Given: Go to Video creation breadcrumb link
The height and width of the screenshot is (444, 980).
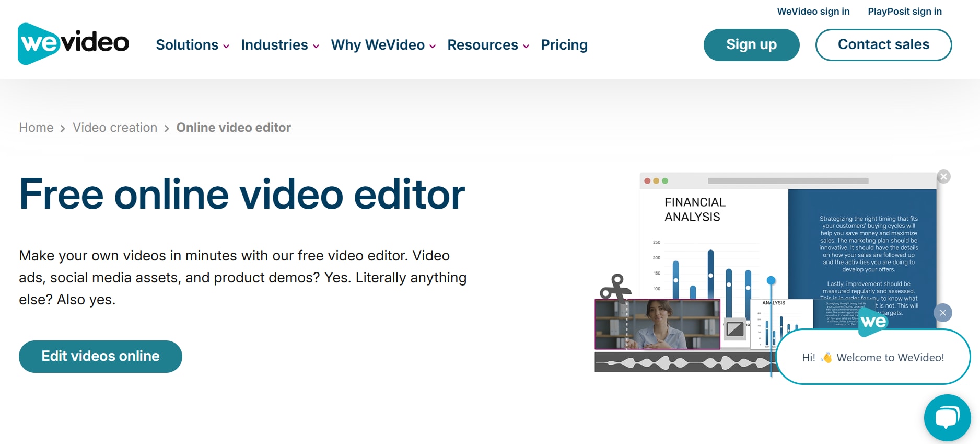Looking at the screenshot, I should (115, 128).
